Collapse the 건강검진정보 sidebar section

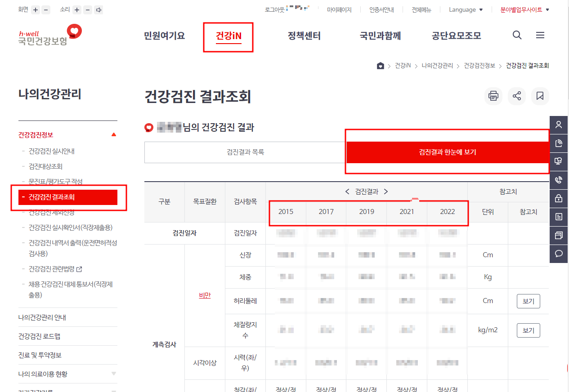click(x=114, y=134)
